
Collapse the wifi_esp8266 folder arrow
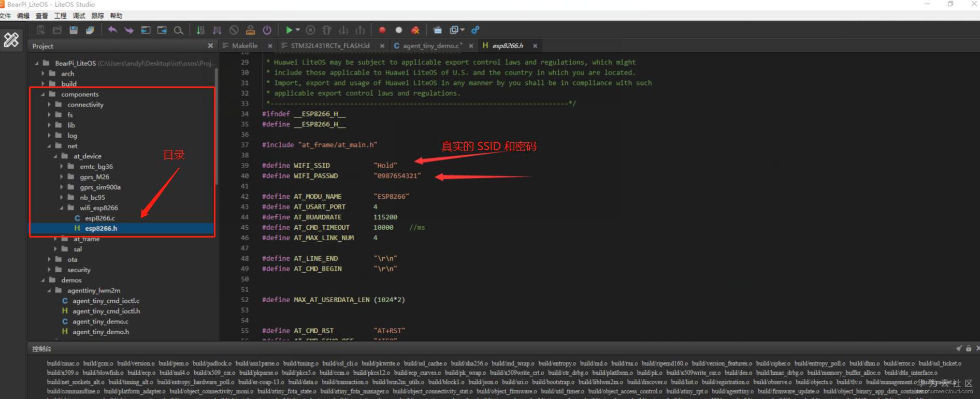tap(62, 208)
